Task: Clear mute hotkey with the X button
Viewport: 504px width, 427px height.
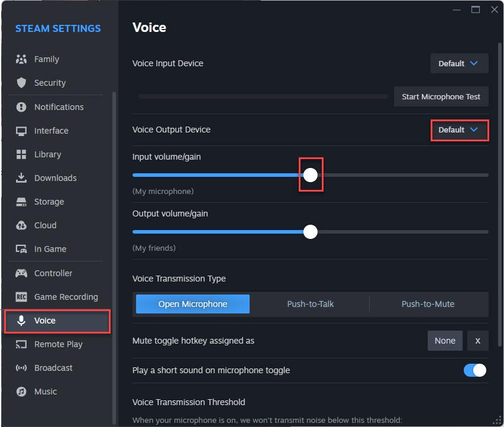Action: tap(477, 341)
